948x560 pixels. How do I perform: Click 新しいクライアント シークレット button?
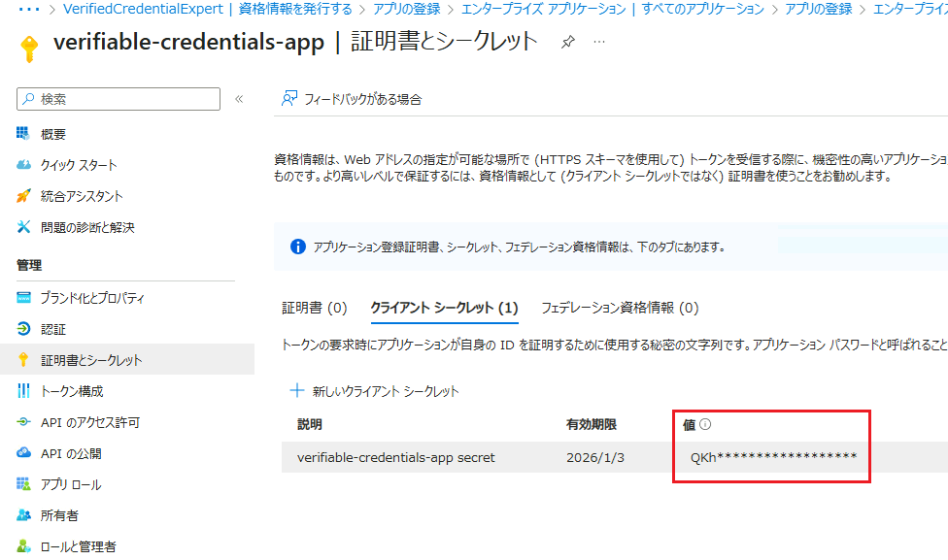click(375, 391)
